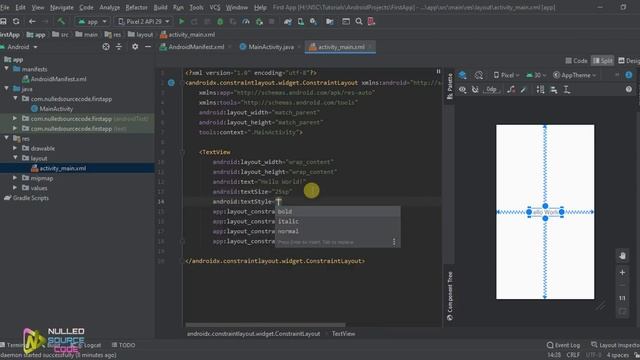
Task: Open the Event Log panel
Action: click(x=563, y=345)
